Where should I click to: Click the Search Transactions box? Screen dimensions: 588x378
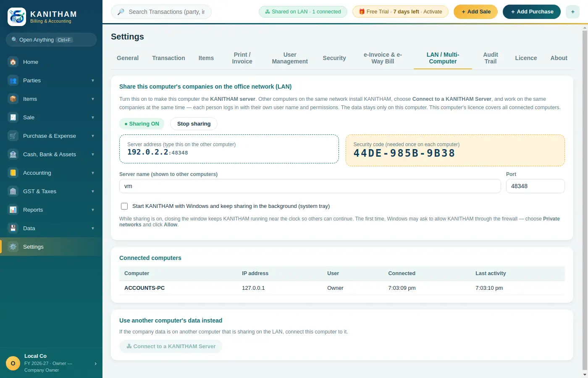(x=161, y=12)
